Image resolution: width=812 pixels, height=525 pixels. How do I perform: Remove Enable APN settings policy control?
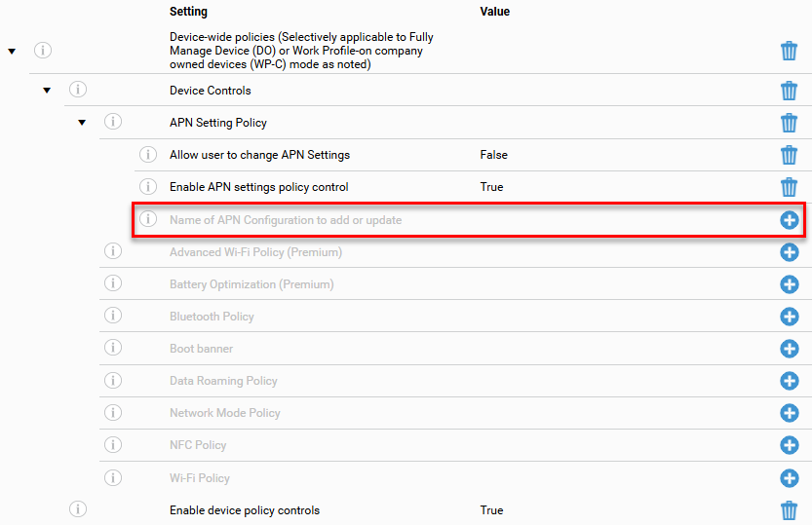pyautogui.click(x=789, y=187)
